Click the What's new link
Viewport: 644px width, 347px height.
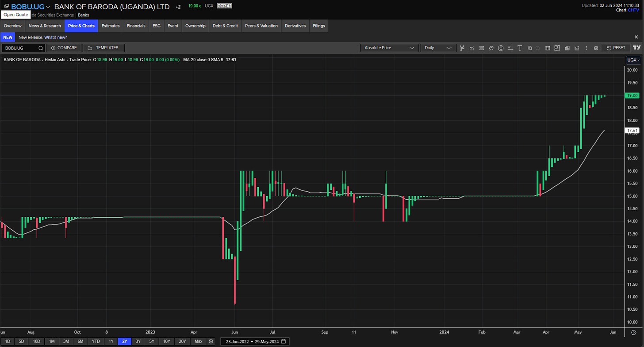click(56, 38)
